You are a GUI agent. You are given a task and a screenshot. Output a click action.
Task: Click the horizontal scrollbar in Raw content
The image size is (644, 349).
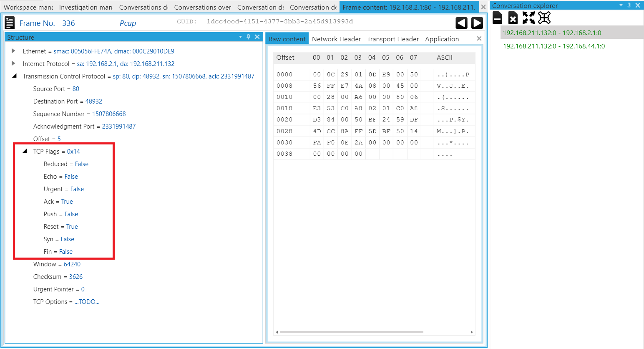(x=351, y=332)
